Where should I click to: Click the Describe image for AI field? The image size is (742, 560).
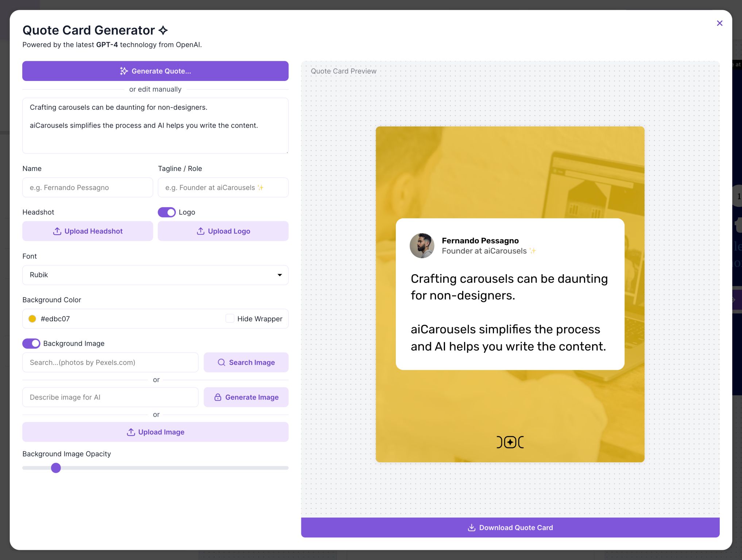110,397
